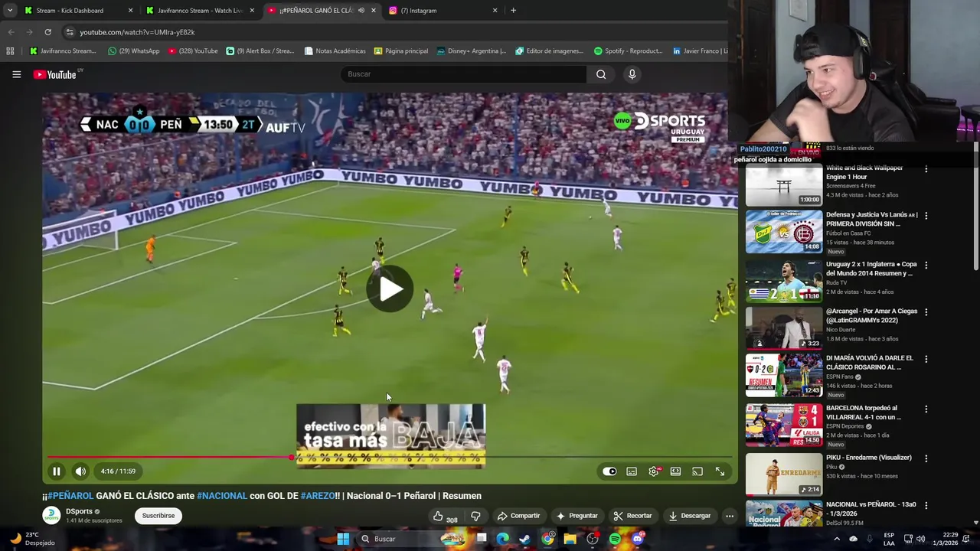
Task: Open the DSports channel avatar
Action: click(x=51, y=515)
